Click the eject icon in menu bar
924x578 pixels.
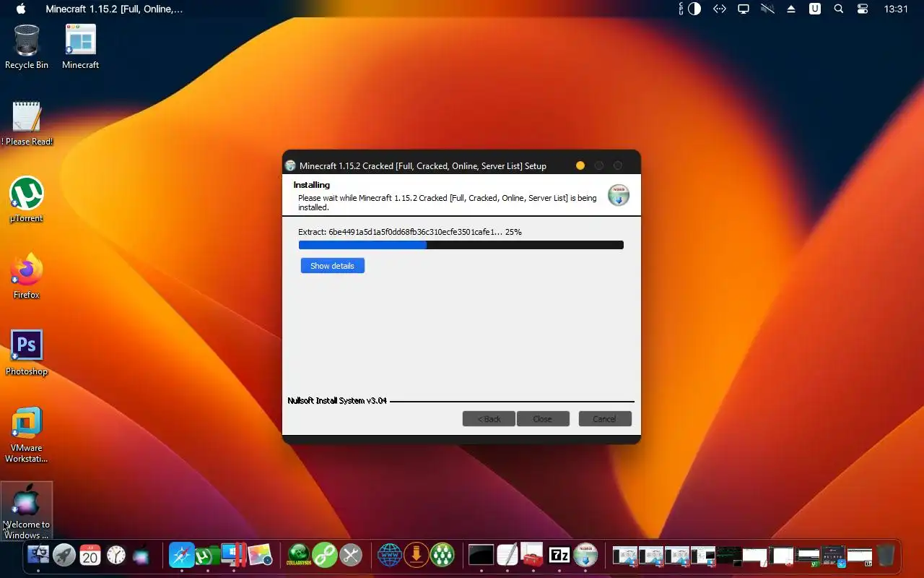[791, 9]
